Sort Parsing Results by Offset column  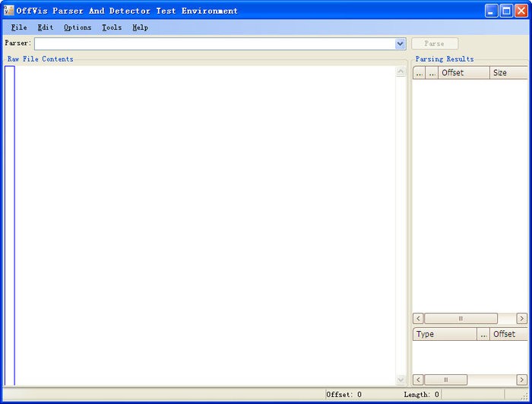[x=464, y=73]
